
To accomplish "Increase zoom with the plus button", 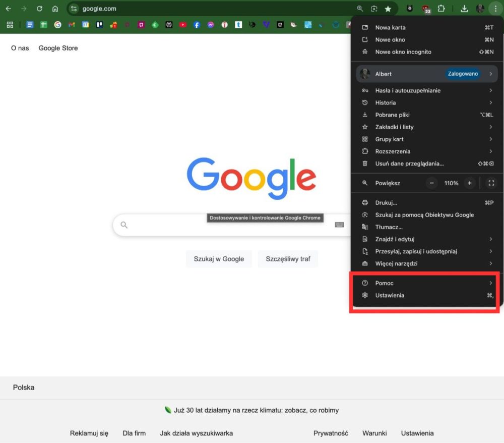I will pos(470,183).
